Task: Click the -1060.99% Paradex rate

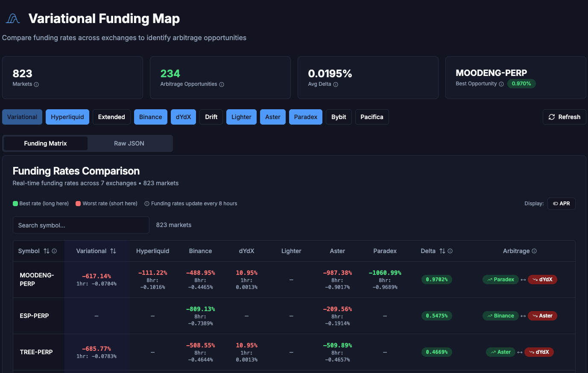Action: 385,273
